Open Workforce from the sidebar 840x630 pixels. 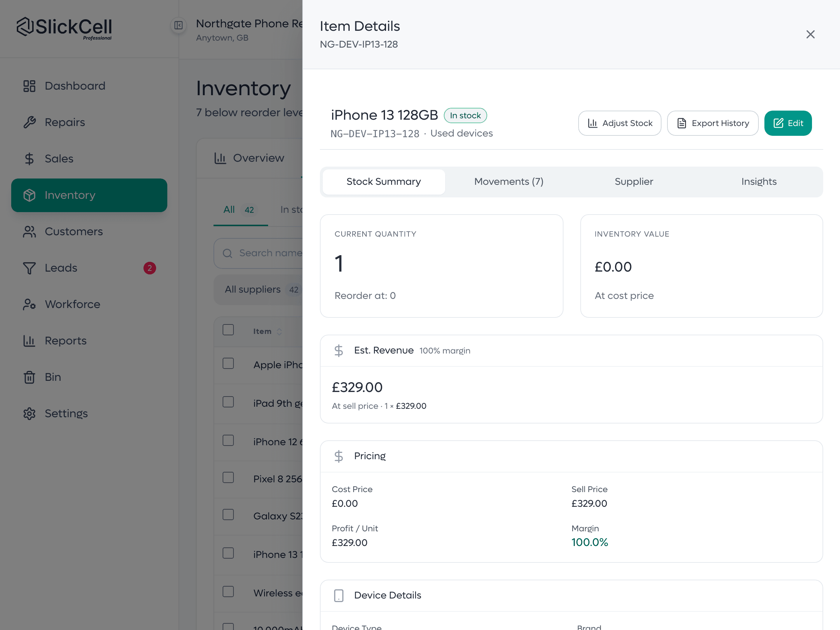point(89,304)
